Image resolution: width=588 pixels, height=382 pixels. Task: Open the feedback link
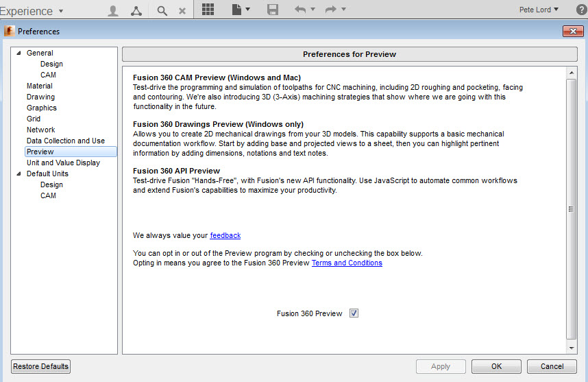point(225,235)
